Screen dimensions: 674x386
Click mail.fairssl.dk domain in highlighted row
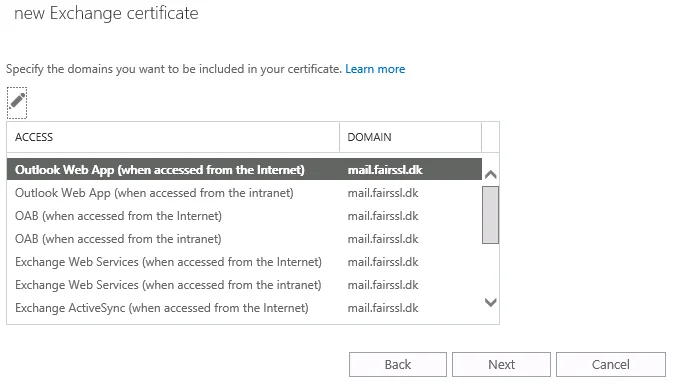point(385,170)
